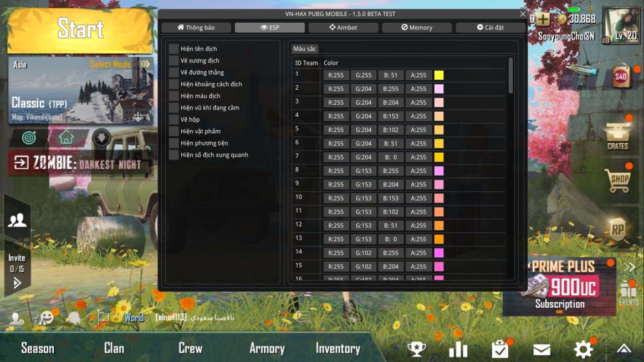Enable Vẽ hộp checkbox
The image size is (644, 362).
point(173,120)
